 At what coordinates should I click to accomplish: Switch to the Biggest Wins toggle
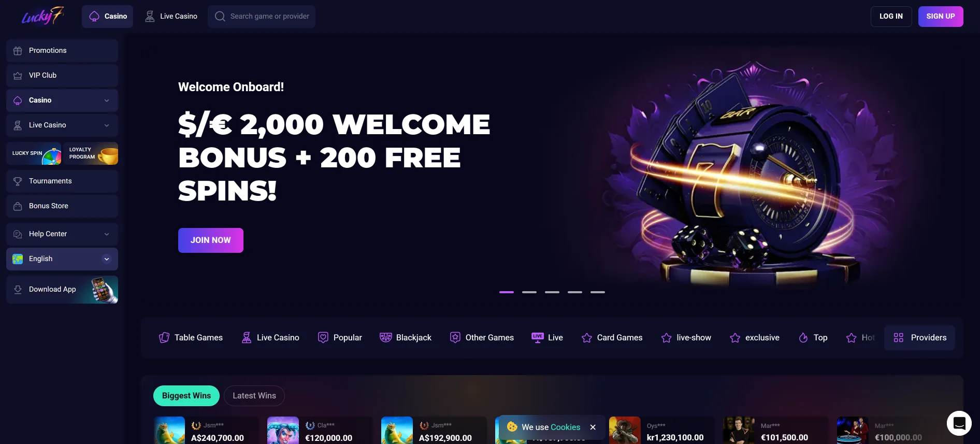186,396
